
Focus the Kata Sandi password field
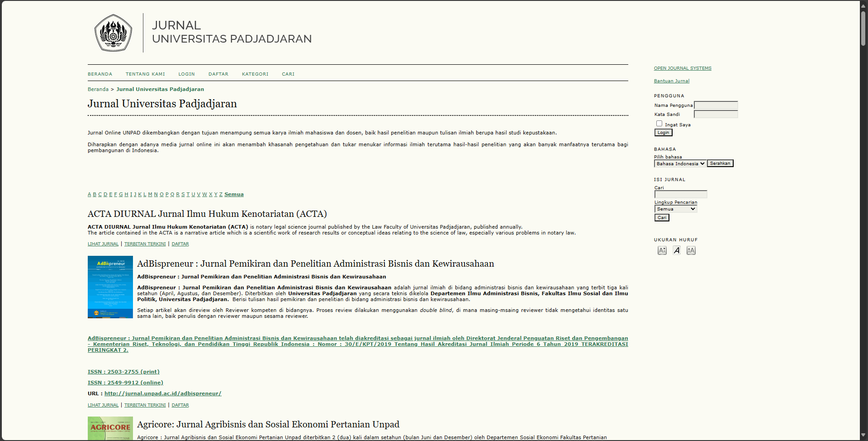[x=716, y=114]
